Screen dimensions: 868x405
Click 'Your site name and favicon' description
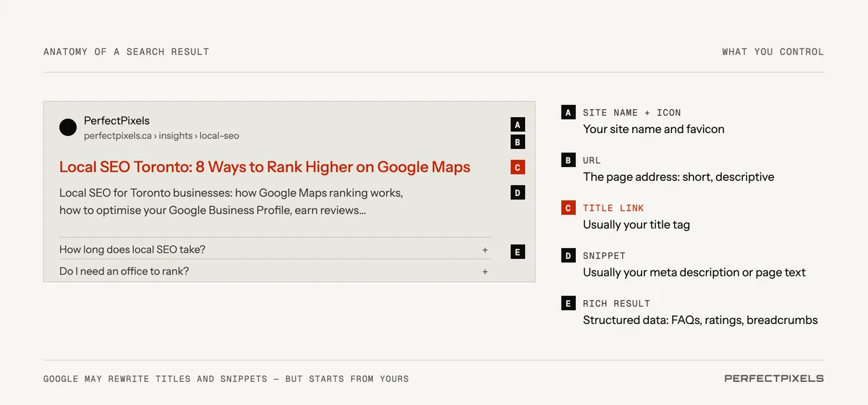tap(654, 129)
